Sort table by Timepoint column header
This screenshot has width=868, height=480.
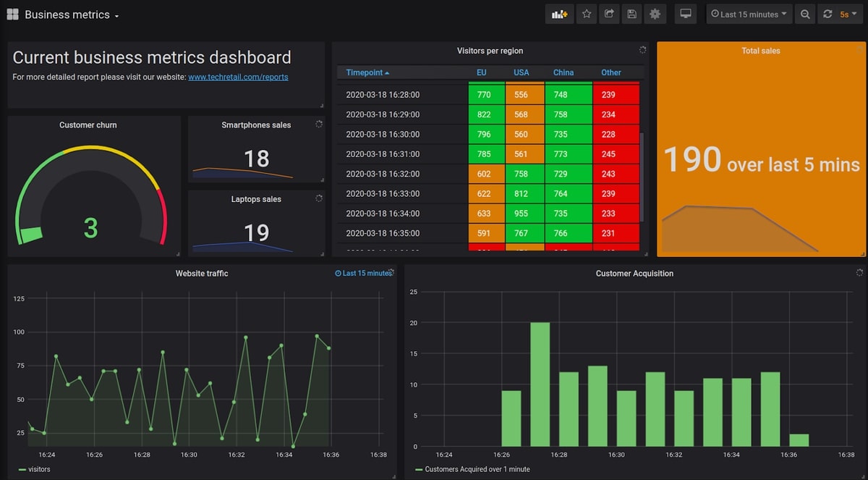click(367, 72)
